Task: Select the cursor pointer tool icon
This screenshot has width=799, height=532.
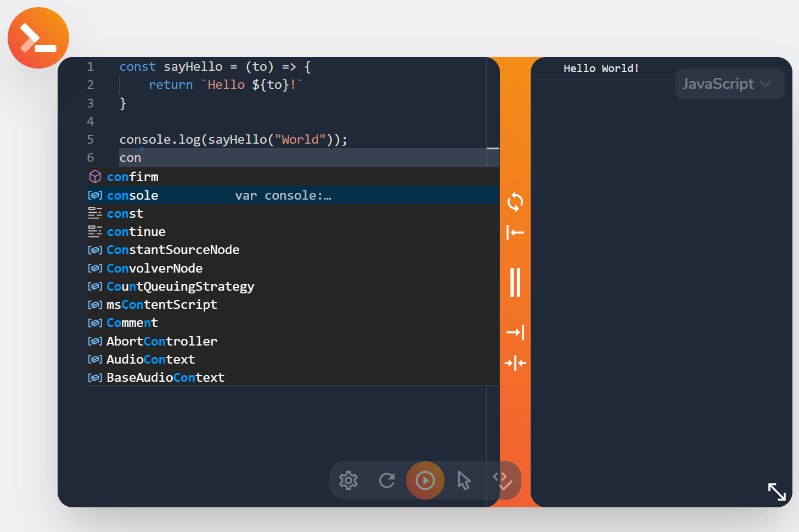Action: pos(464,480)
